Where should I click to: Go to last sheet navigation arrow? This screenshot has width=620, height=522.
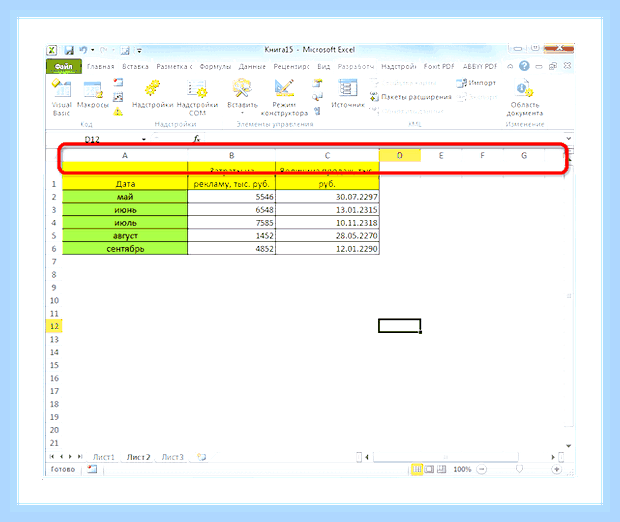[x=80, y=457]
